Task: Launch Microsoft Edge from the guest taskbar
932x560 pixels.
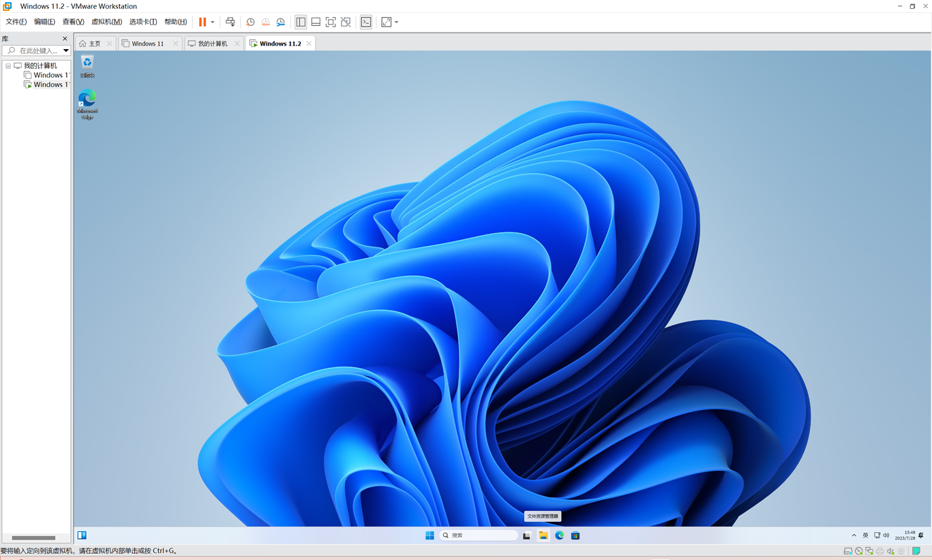Action: coord(559,535)
